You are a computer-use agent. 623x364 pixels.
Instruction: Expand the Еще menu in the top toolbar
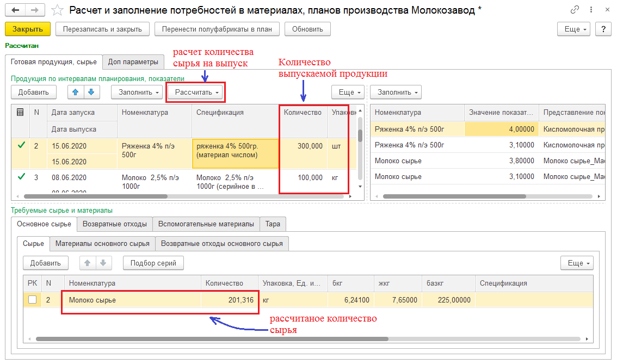[x=575, y=29]
